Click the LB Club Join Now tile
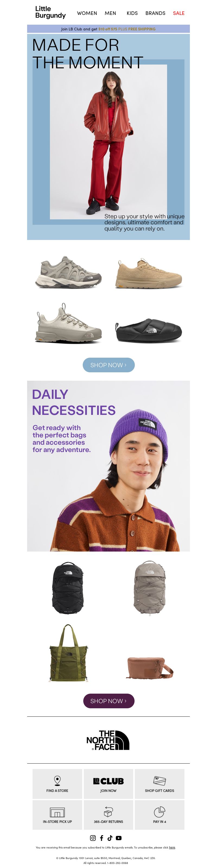This screenshot has height=868, width=217. coord(108,784)
